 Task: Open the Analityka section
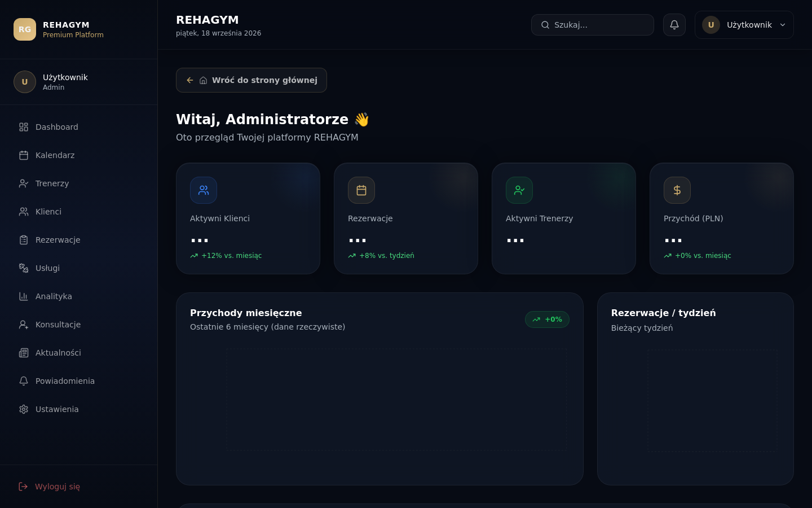[79, 296]
